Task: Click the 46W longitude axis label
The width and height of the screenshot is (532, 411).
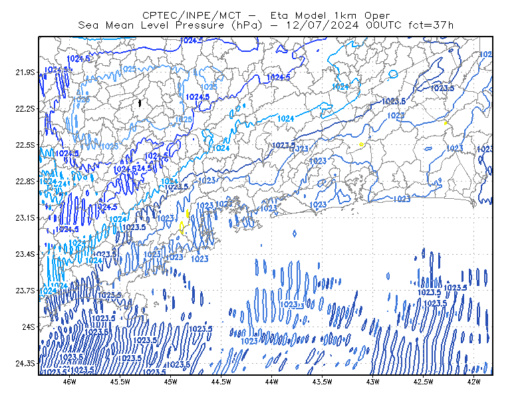Action: click(x=70, y=382)
